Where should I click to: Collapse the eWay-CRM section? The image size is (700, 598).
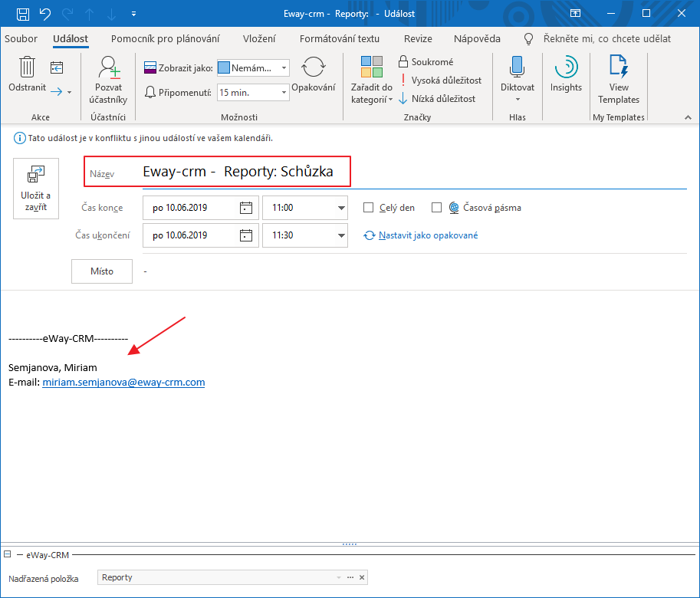point(7,554)
